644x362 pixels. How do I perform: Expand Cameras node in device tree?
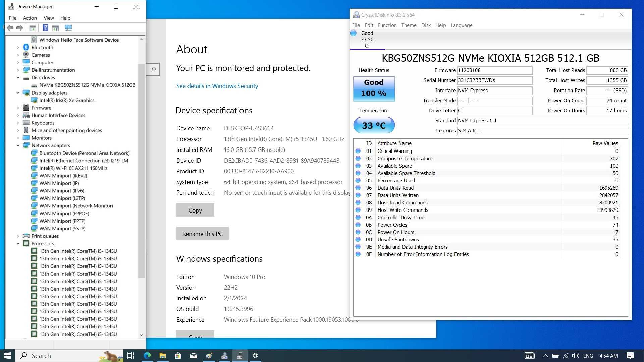(x=18, y=55)
